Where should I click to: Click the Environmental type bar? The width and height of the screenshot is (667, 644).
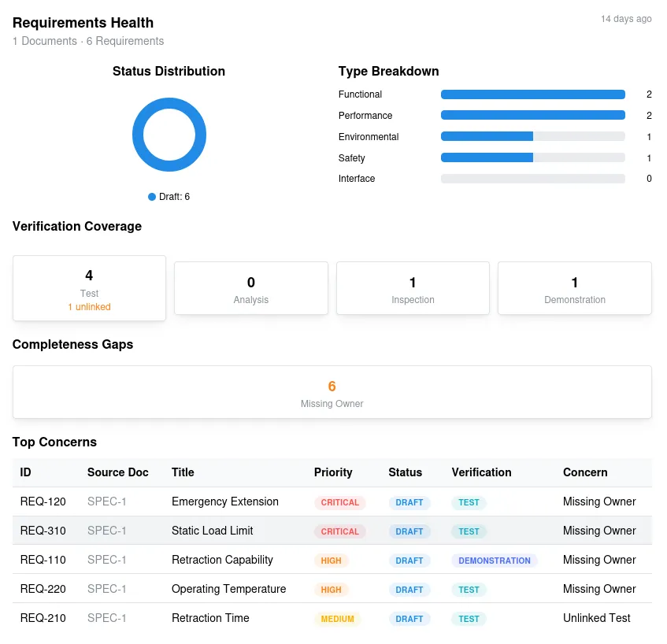point(533,136)
